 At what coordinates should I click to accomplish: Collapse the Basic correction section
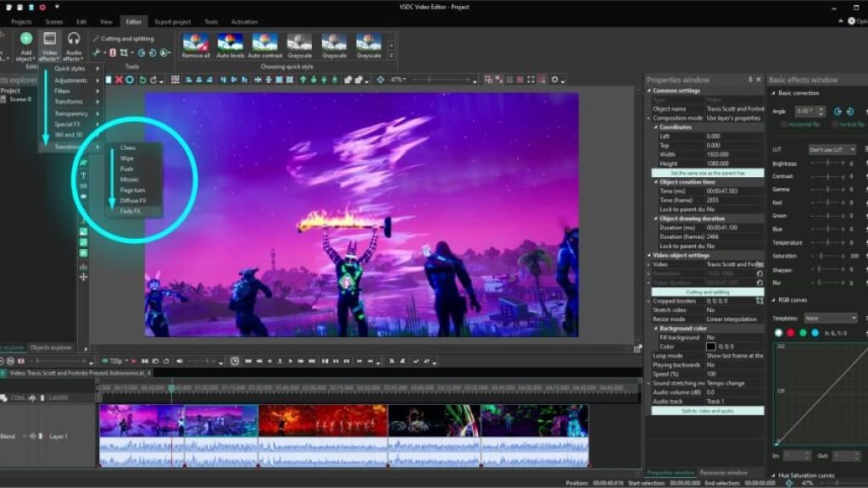(x=773, y=93)
